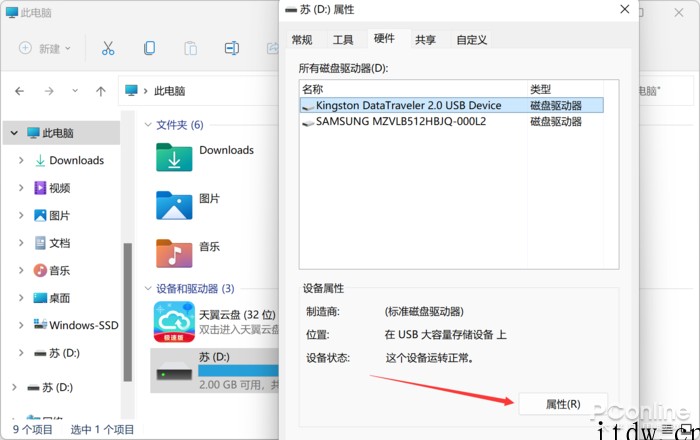Viewport: 700px width, 440px height.
Task: Switch to the 工具 tab in properties
Action: tap(343, 40)
